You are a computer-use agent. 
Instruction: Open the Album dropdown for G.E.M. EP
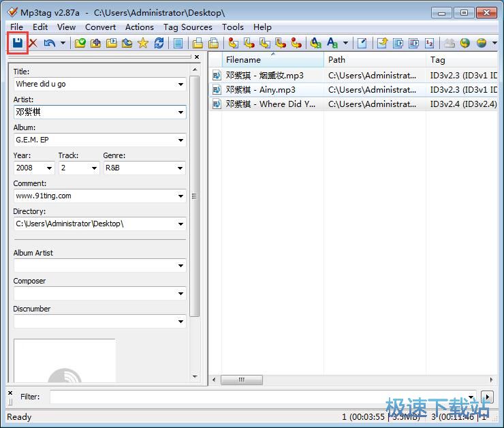point(180,140)
